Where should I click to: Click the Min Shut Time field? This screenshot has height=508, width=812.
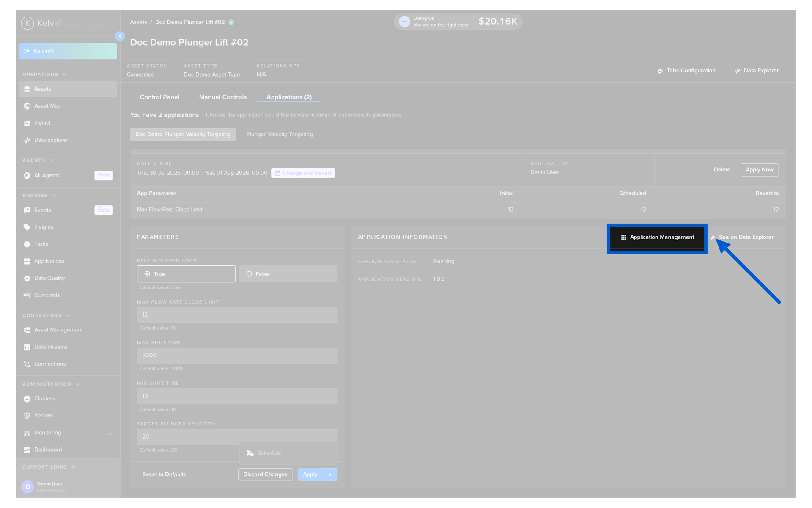pos(237,396)
